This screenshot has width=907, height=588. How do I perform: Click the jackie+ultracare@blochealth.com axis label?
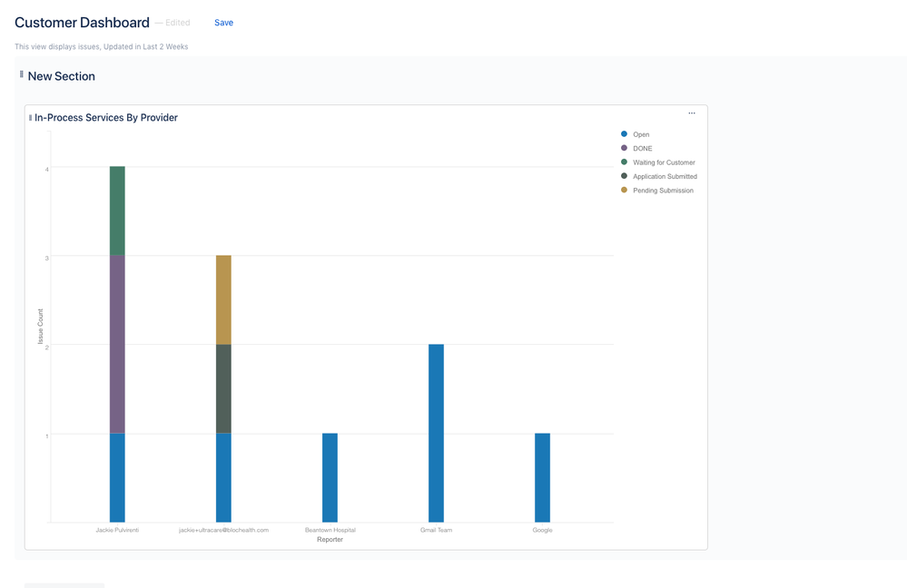(x=224, y=530)
